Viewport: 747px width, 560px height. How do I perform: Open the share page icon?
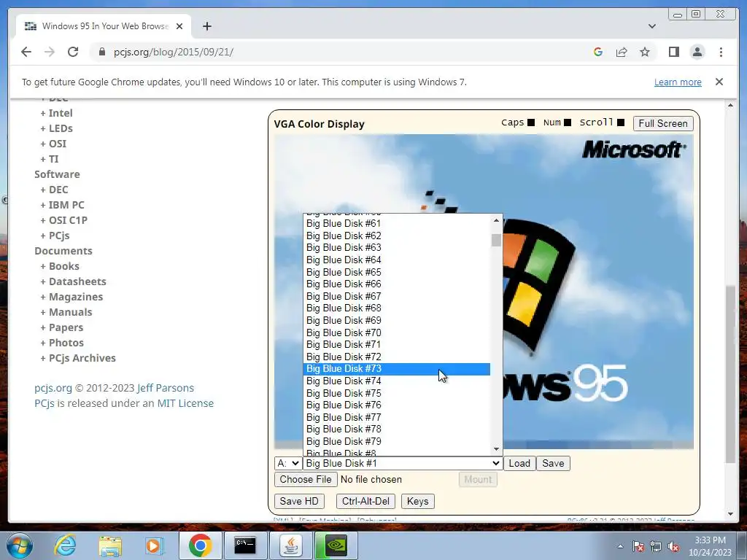622,52
